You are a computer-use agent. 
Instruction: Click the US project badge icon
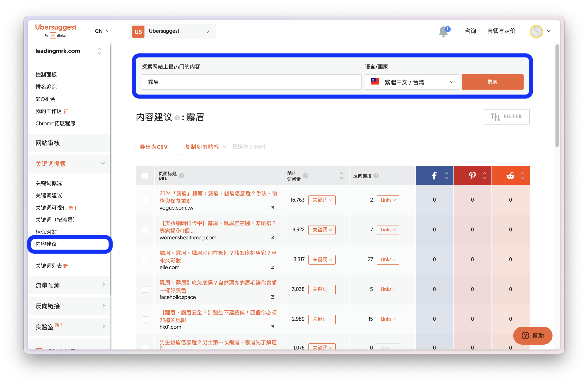(138, 31)
